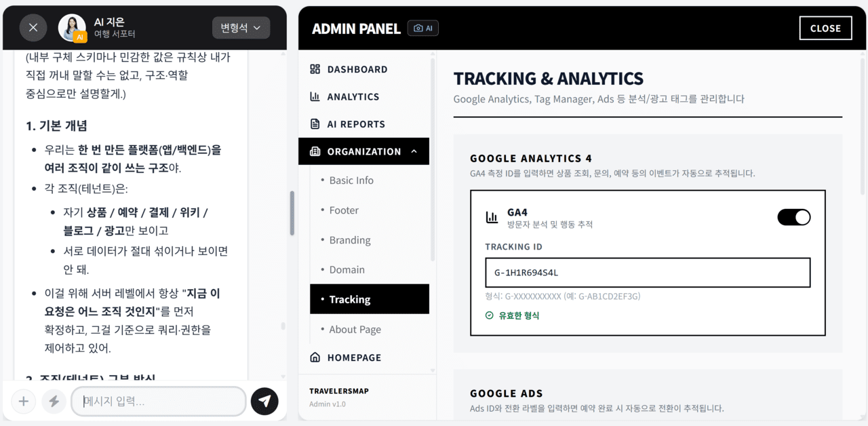
Task: Send the chat message with arrow button
Action: tap(264, 401)
